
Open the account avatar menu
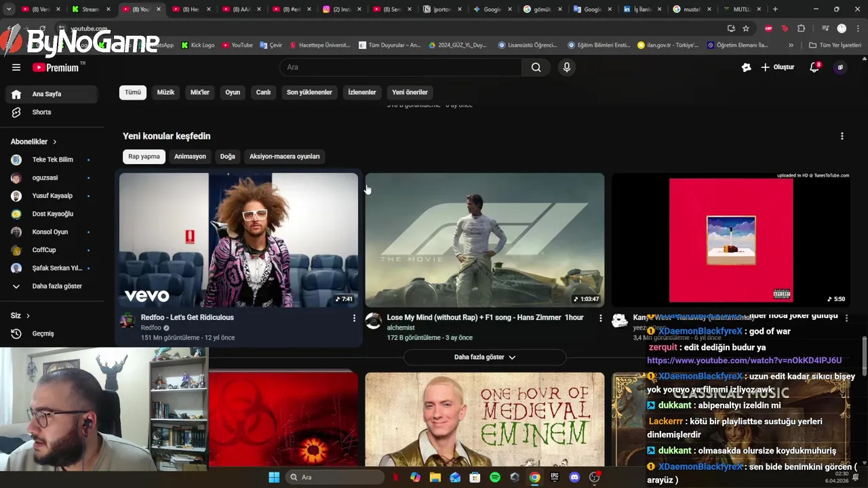click(840, 67)
